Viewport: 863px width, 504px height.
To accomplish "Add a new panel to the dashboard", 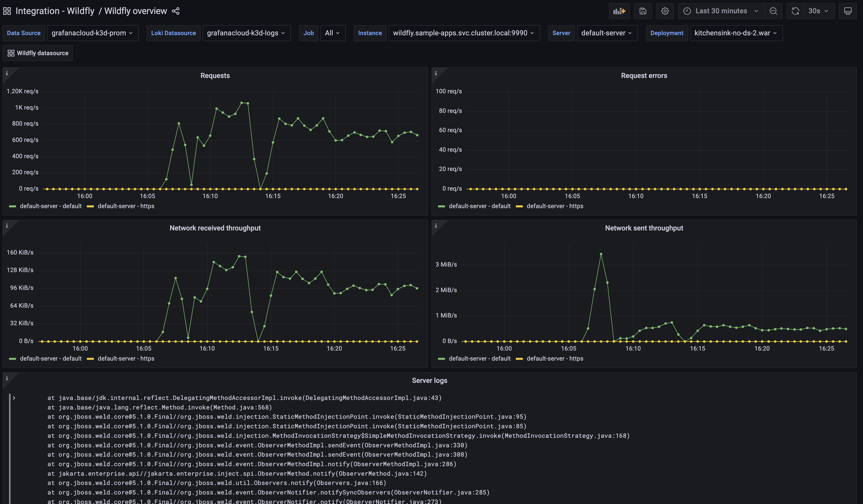I will tap(619, 11).
